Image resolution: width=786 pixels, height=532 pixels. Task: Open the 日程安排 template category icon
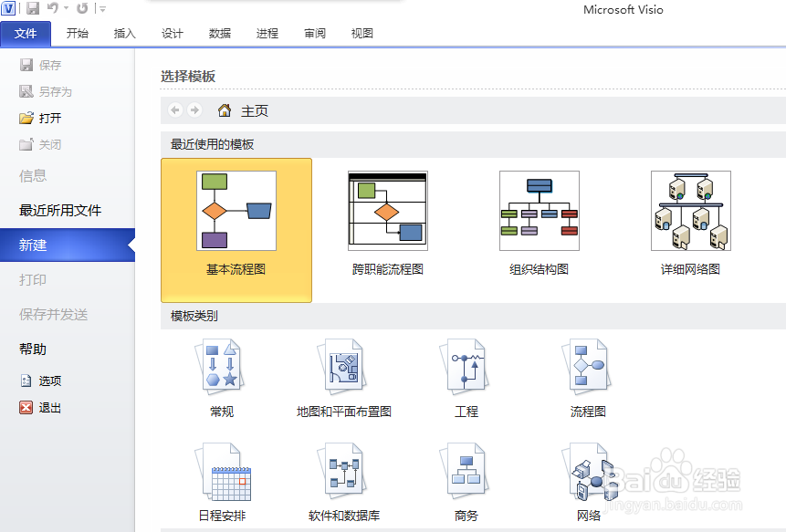pos(224,472)
